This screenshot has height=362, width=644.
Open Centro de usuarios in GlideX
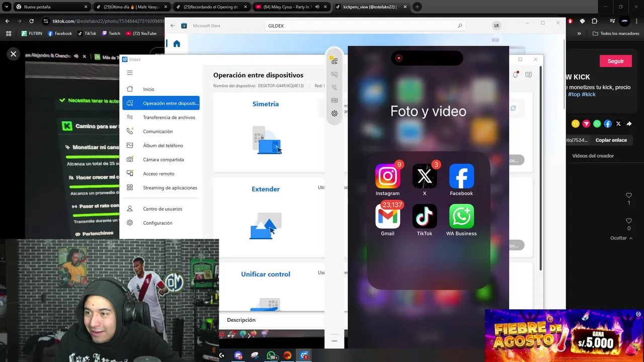point(161,209)
